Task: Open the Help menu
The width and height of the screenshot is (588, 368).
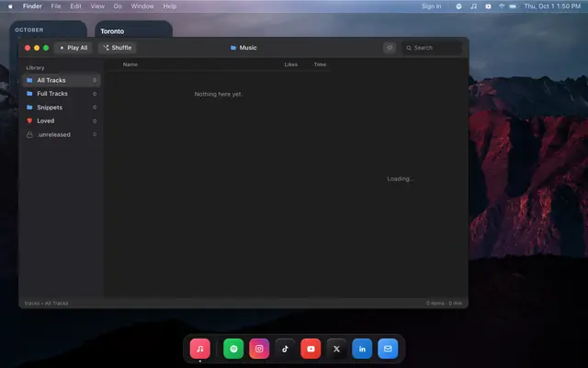Action: [169, 6]
